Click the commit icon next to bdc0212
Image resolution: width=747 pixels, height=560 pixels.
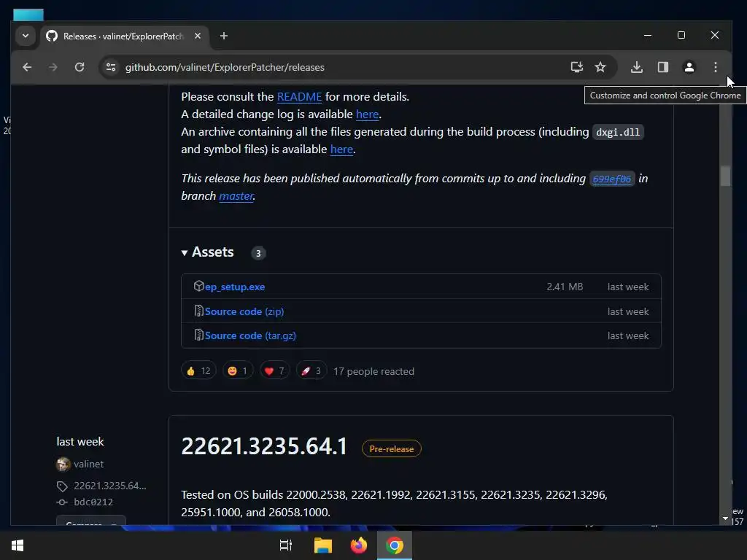tap(62, 502)
